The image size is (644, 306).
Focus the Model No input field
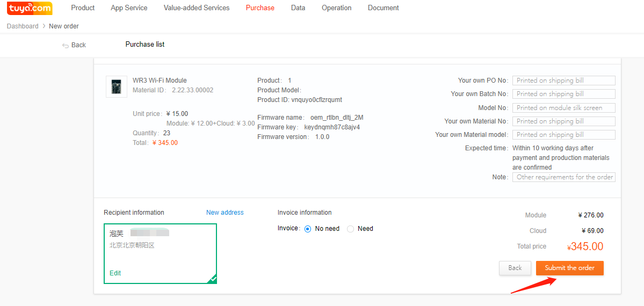coord(563,108)
